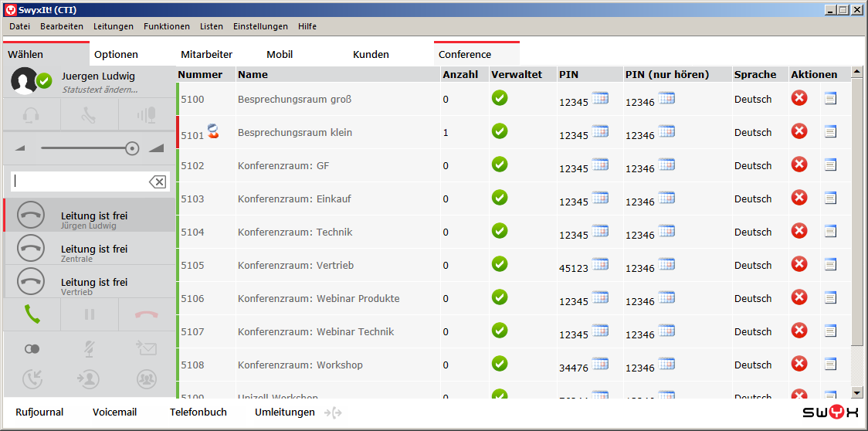
Task: Switch to the Kunden tab
Action: coord(371,54)
